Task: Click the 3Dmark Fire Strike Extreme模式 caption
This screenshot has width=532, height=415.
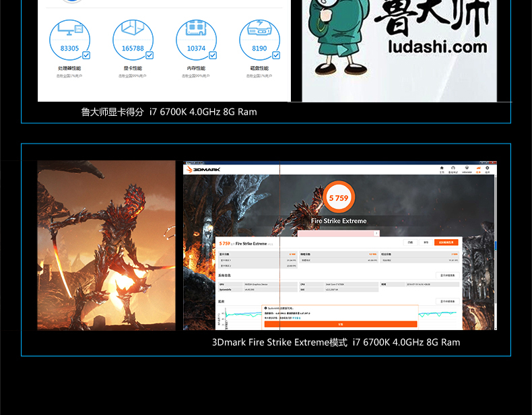Action: (279, 342)
